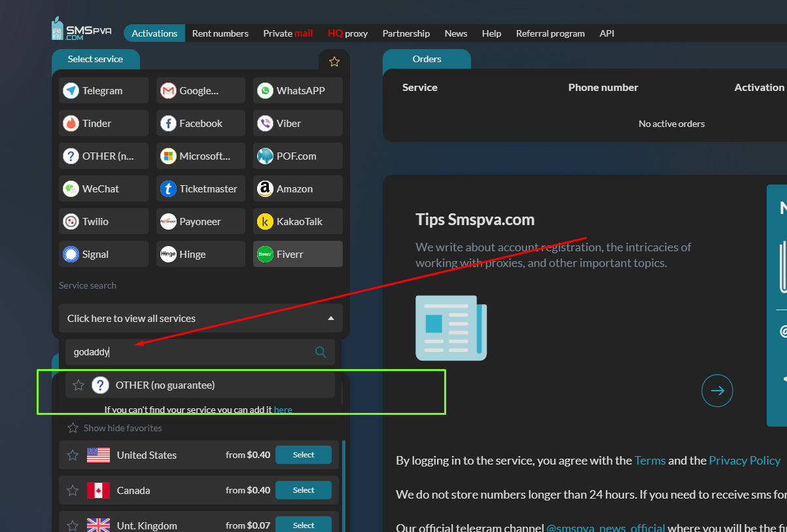This screenshot has width=787, height=532.
Task: Choose the Fiverr service
Action: (298, 254)
